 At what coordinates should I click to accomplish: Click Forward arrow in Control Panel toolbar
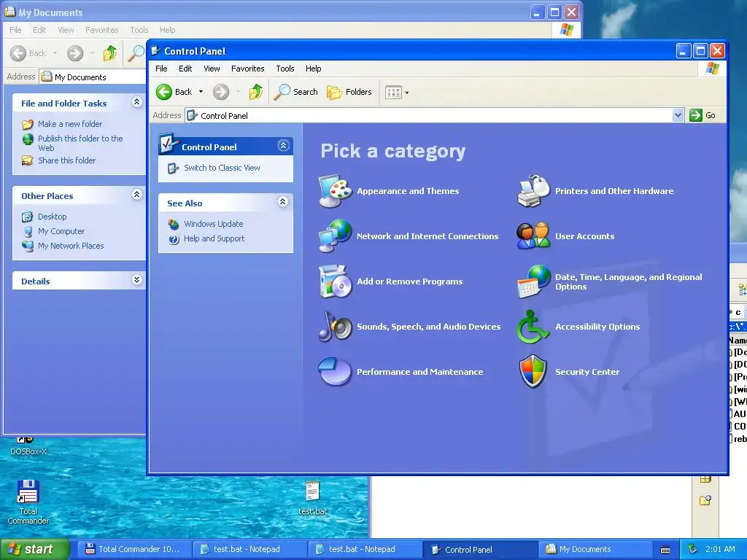pos(220,92)
